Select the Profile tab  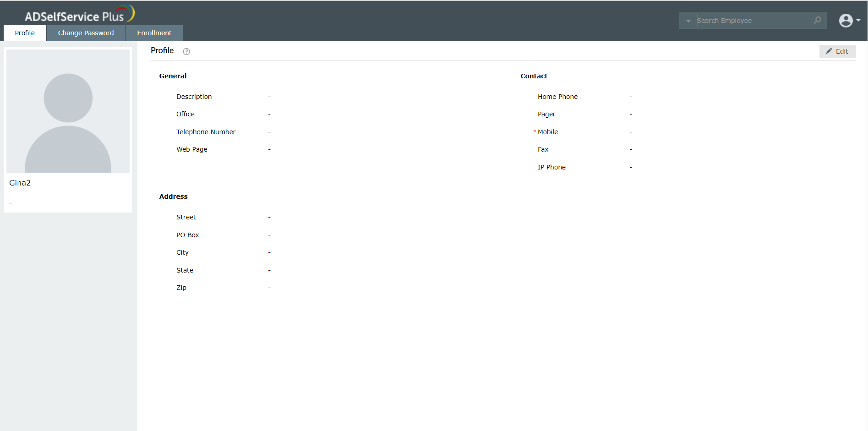tap(25, 33)
